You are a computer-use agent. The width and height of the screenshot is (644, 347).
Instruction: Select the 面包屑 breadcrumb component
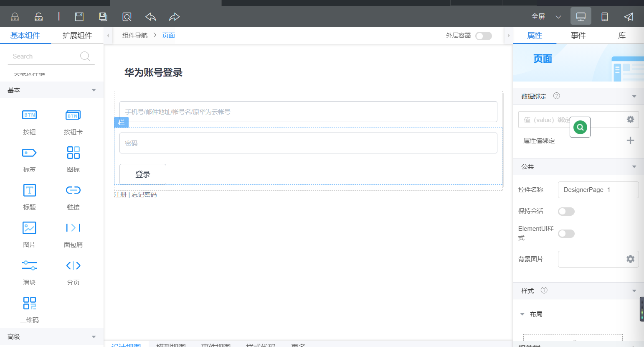(73, 235)
